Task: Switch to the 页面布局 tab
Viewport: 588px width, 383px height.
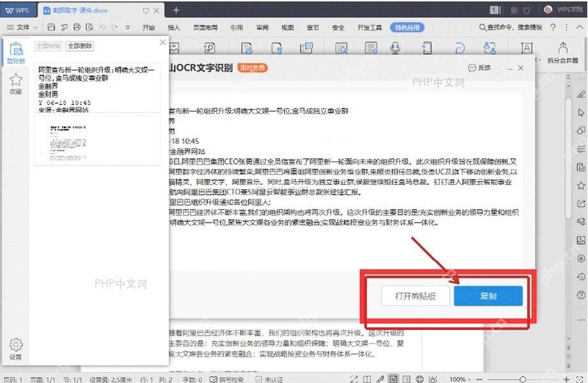Action: 205,27
